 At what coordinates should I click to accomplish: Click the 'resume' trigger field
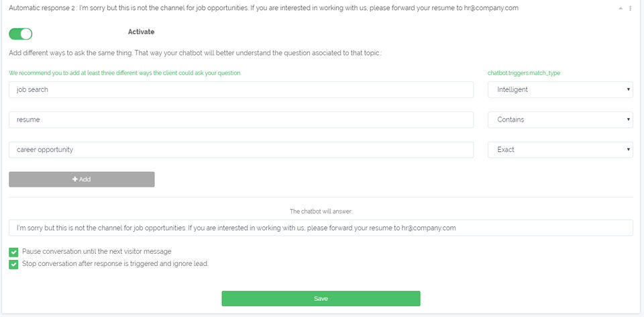pos(241,120)
